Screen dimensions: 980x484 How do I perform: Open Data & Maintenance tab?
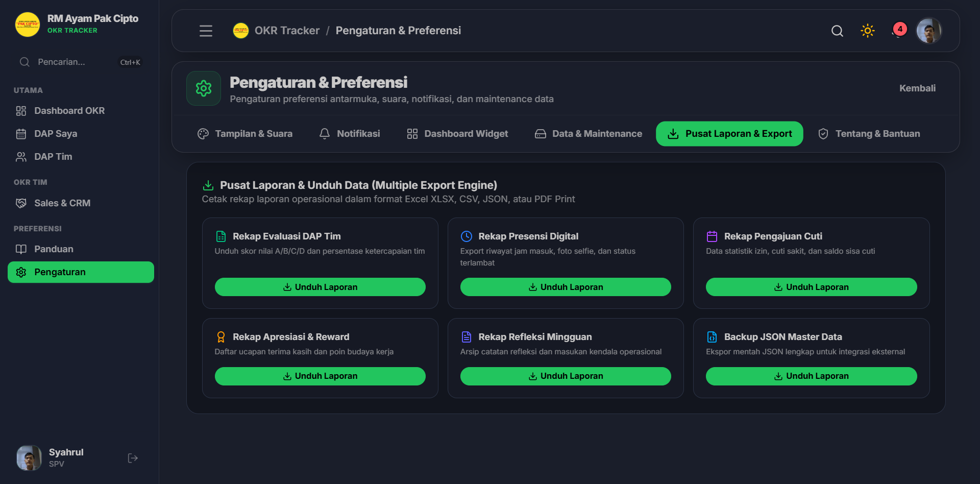(x=588, y=134)
